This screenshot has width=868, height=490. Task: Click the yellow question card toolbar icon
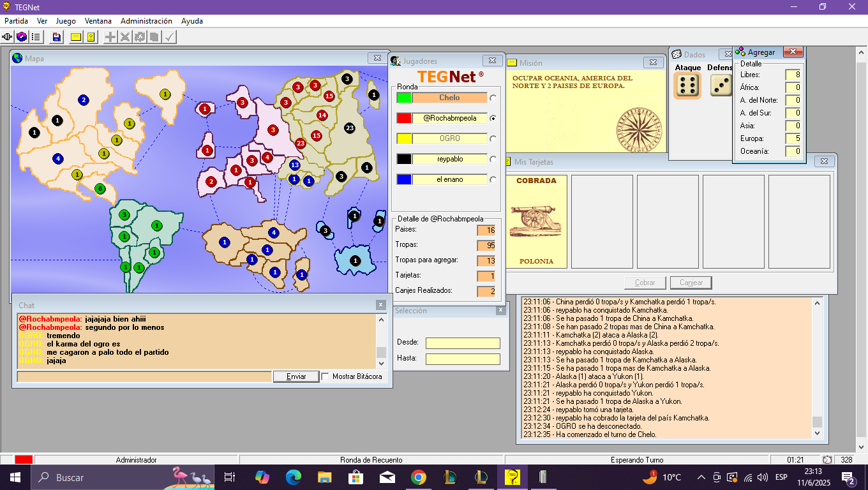click(91, 37)
